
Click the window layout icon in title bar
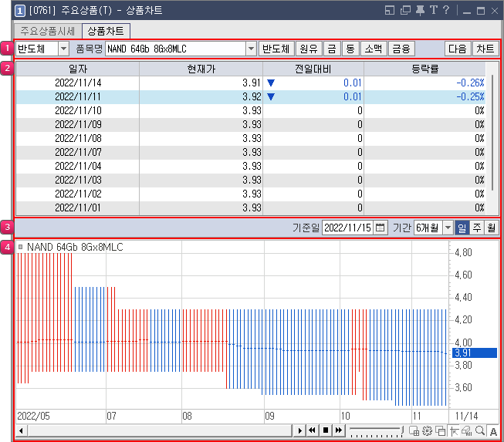point(390,11)
